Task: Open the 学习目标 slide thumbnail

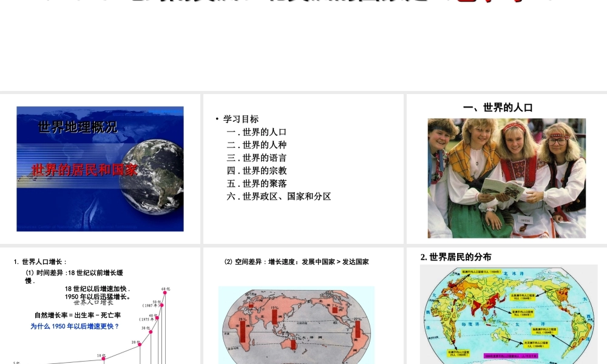Action: click(x=303, y=169)
